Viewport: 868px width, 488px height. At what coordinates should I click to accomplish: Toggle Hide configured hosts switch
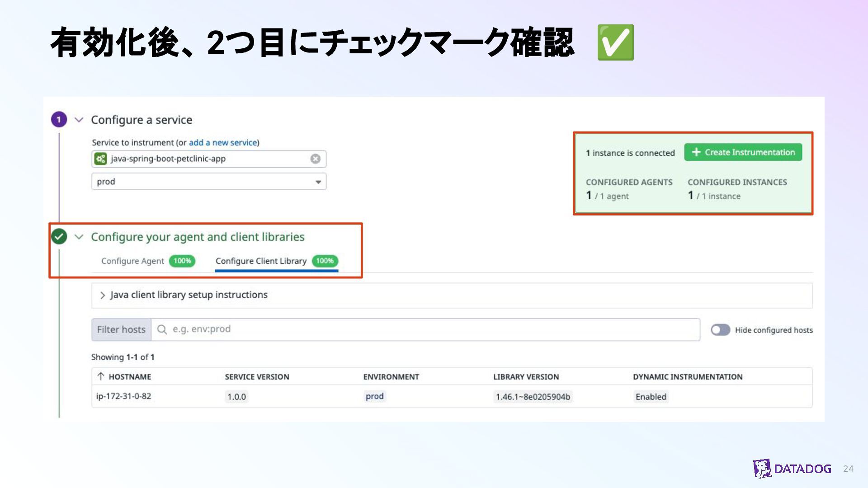point(720,330)
